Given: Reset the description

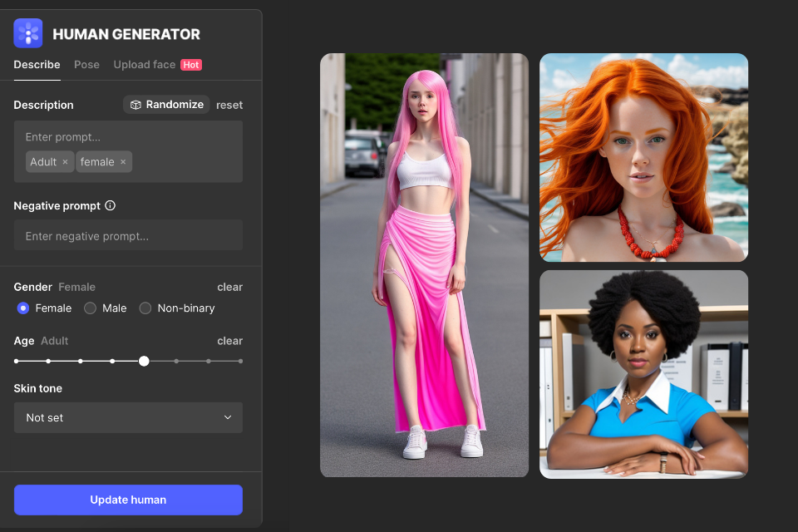Looking at the screenshot, I should 229,105.
